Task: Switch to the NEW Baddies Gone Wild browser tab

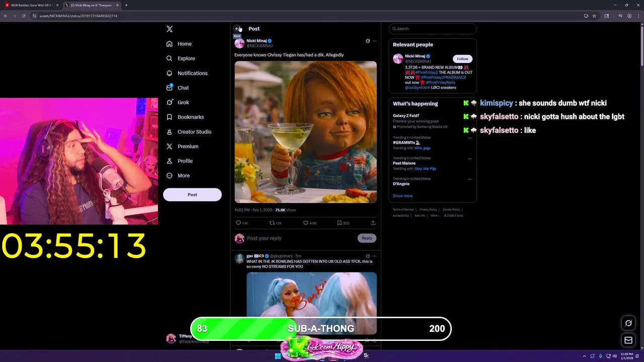Action: click(32, 5)
